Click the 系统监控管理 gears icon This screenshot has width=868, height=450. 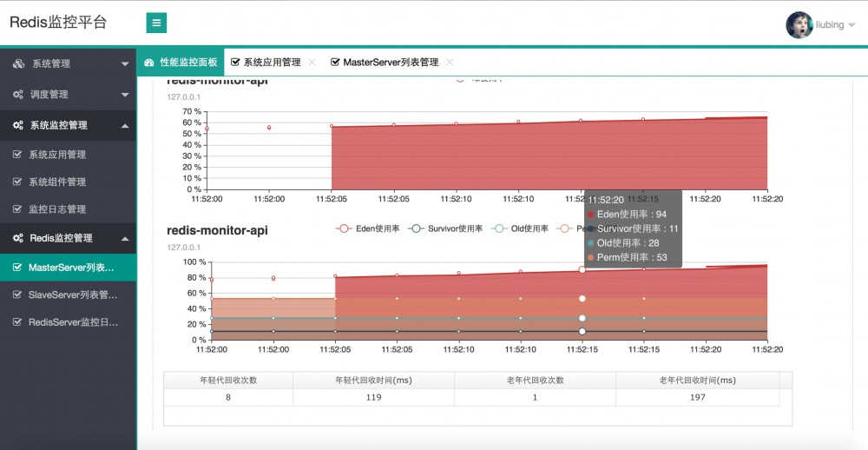18,126
